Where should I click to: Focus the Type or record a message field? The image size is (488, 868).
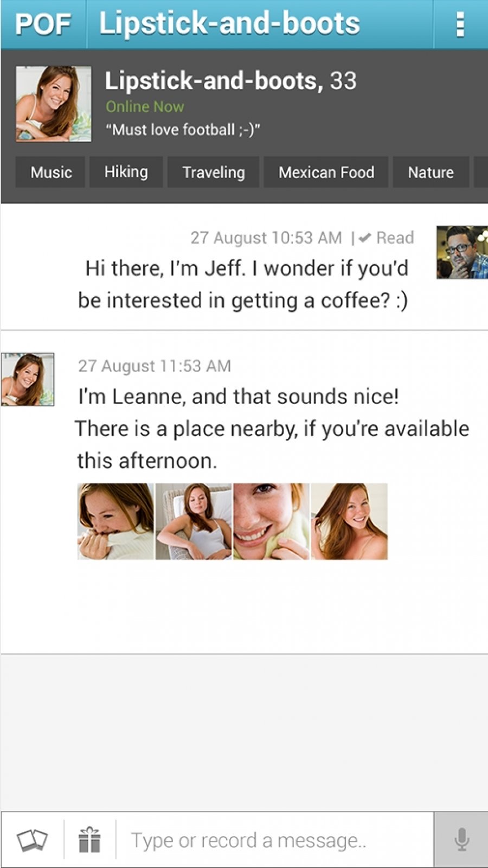(274, 840)
